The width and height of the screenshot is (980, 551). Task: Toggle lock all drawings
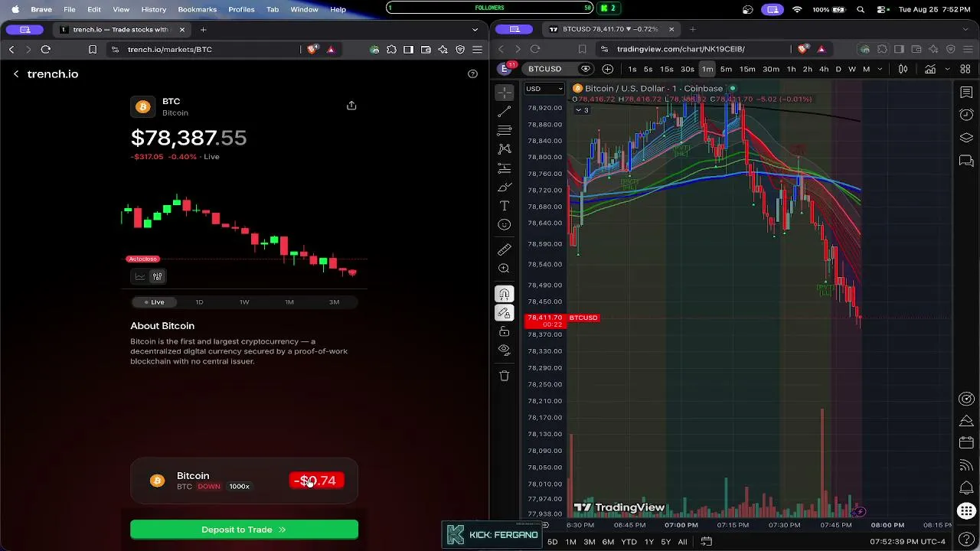[x=504, y=331]
